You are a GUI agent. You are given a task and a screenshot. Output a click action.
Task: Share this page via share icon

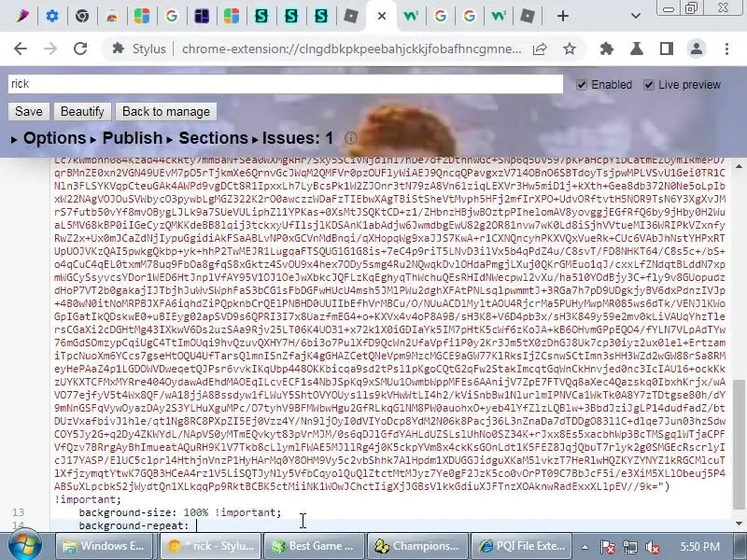tap(540, 49)
